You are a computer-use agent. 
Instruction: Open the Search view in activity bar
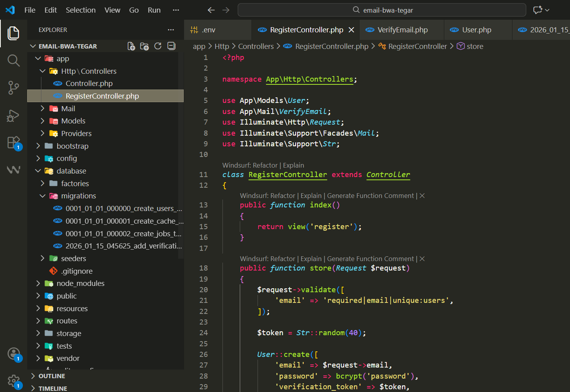point(13,60)
